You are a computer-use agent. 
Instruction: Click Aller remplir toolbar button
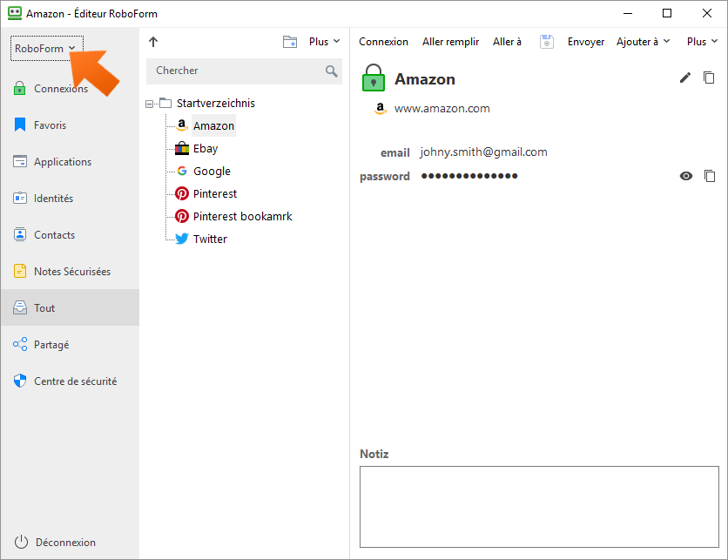point(450,42)
